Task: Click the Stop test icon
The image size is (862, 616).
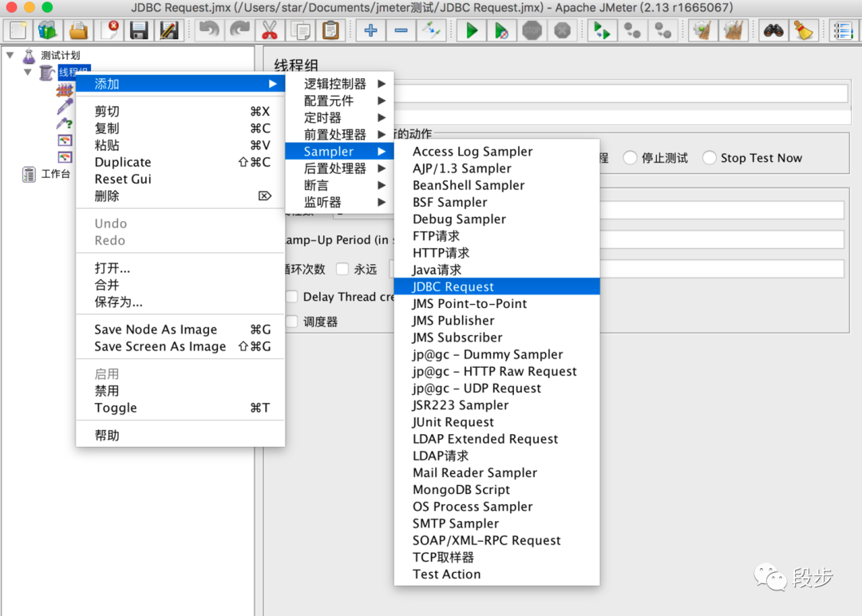Action: (532, 30)
